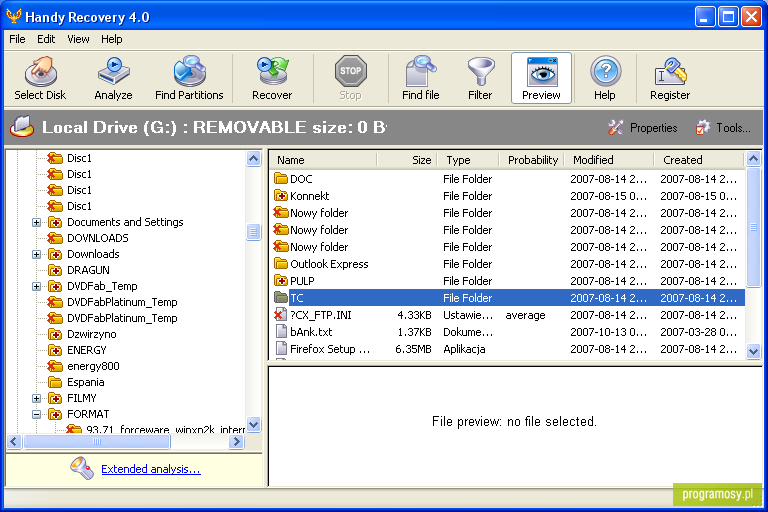Click the FORMAT folder icon
The image size is (768, 512).
click(x=55, y=414)
